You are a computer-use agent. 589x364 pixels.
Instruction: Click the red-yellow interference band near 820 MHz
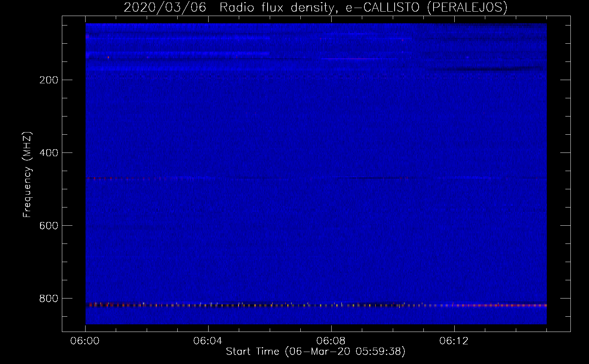tap(316, 305)
